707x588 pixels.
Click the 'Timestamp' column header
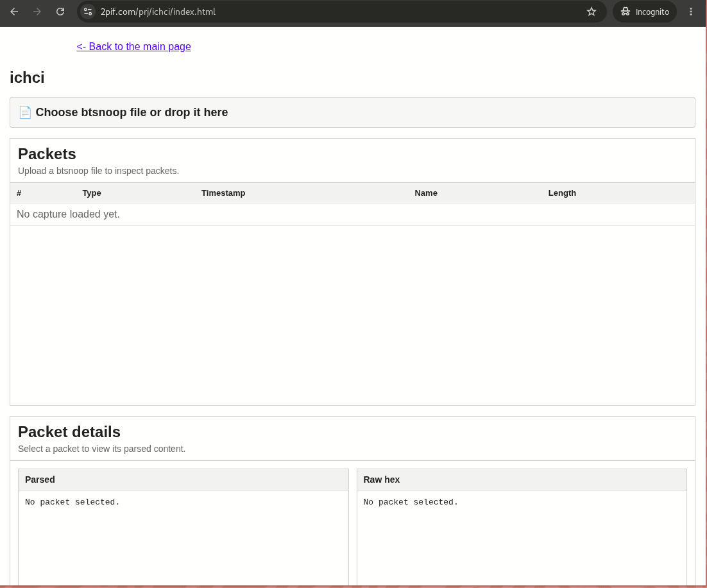click(223, 193)
